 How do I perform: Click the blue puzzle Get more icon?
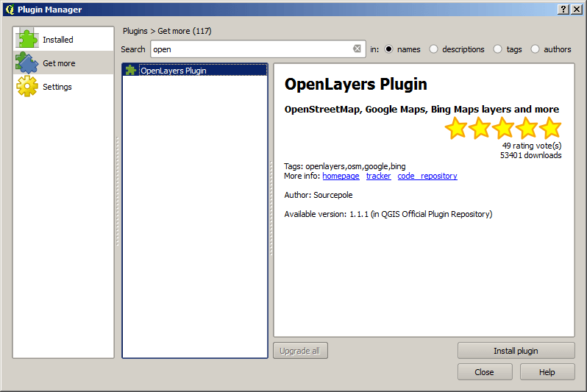click(x=26, y=63)
